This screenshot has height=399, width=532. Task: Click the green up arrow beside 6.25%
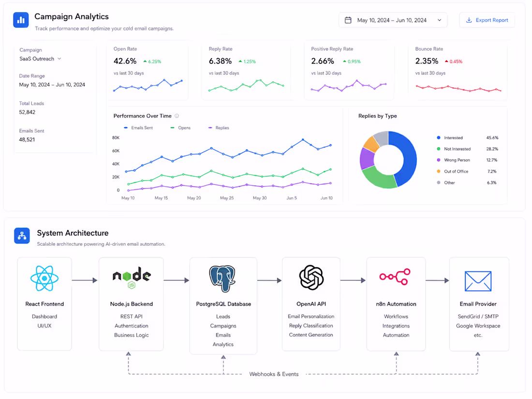145,61
